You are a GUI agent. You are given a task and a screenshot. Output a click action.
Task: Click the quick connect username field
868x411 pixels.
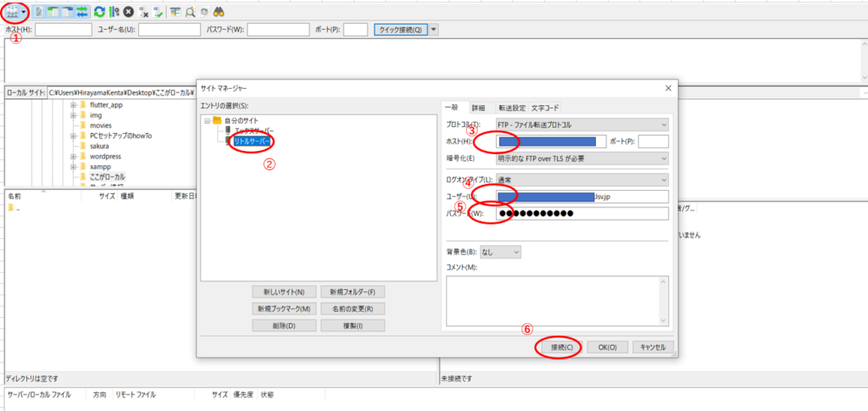170,30
